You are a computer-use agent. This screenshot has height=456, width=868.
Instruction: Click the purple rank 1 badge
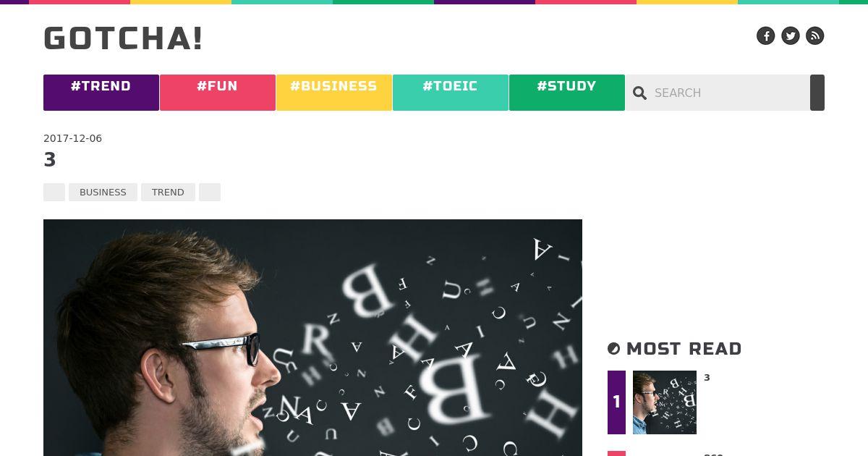(616, 402)
